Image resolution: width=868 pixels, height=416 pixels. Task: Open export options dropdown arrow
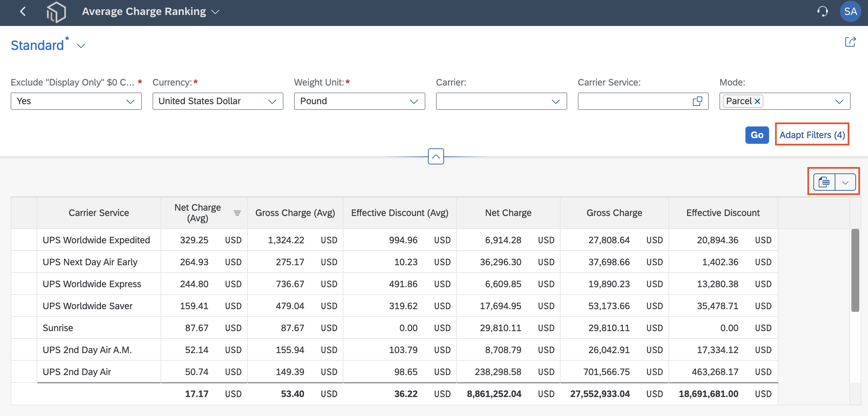(x=845, y=182)
